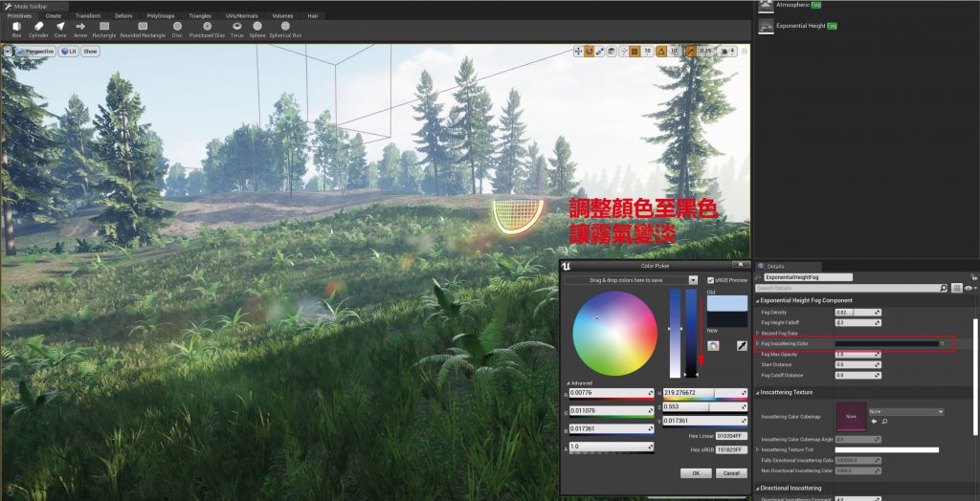Open the Transform tab
Viewport: 980px width, 501px height.
pos(88,15)
